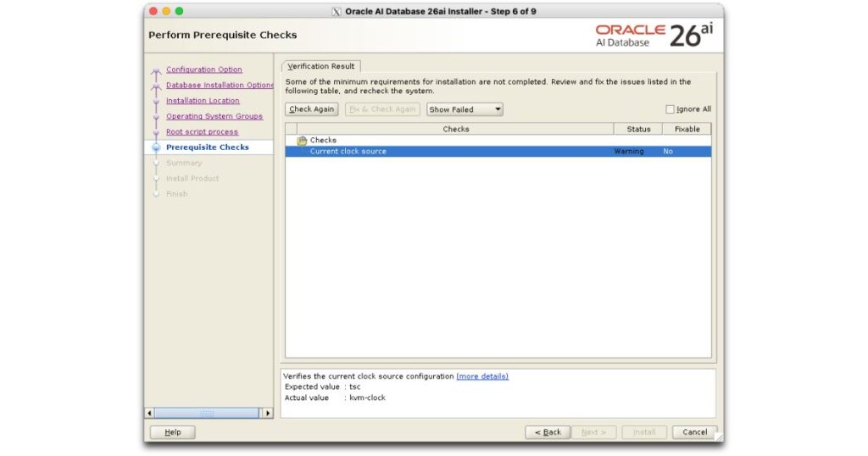Go to Configuration Option step
The width and height of the screenshot is (868, 456).
coord(204,70)
